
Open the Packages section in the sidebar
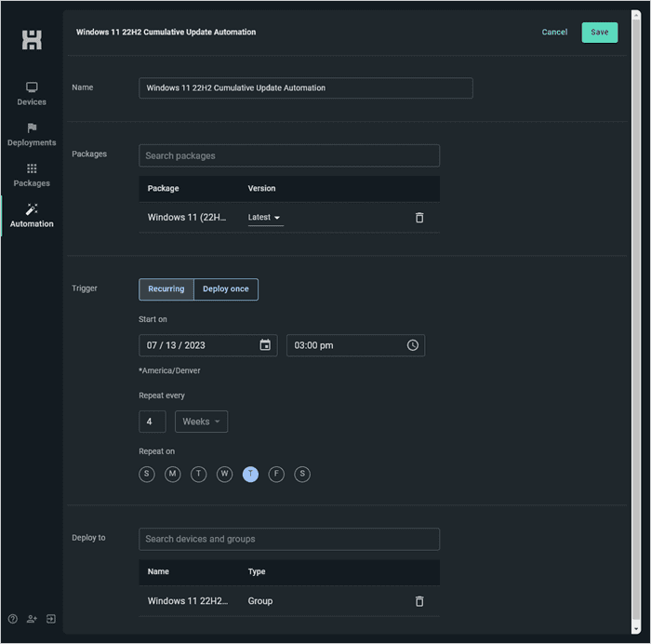tap(32, 175)
